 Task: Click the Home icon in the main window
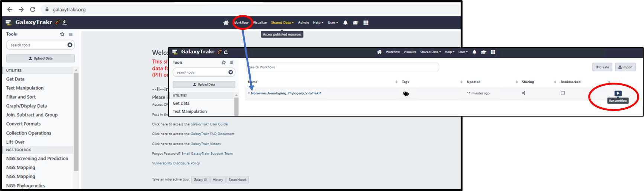point(226,23)
